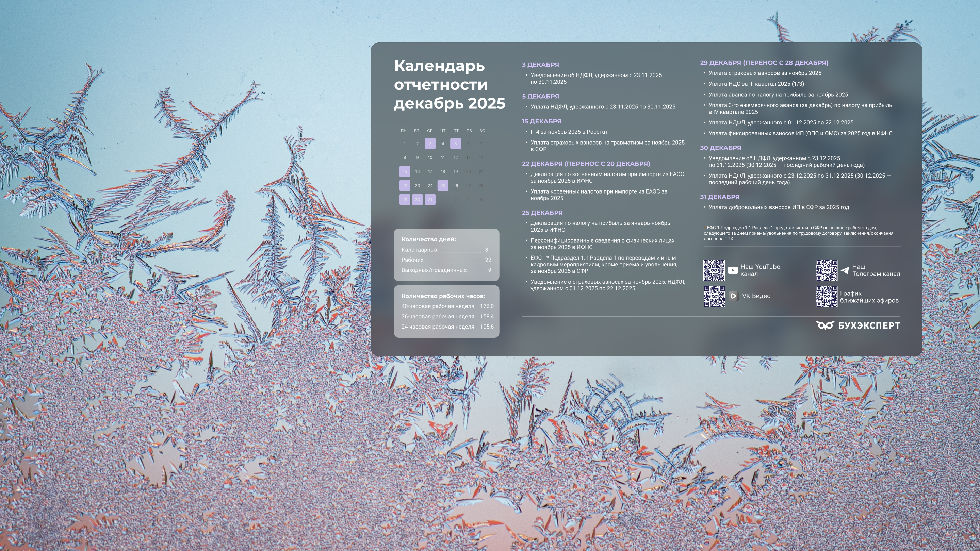Click the Telegram paper-plane icon
Screen dimensions: 980x551
(845, 270)
